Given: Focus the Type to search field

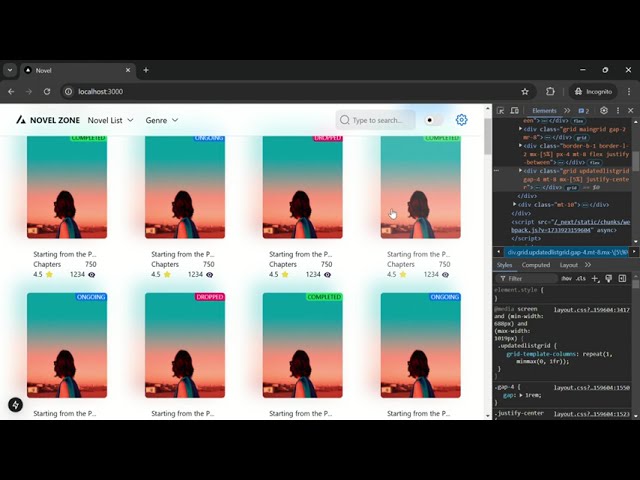Looking at the screenshot, I should click(376, 120).
